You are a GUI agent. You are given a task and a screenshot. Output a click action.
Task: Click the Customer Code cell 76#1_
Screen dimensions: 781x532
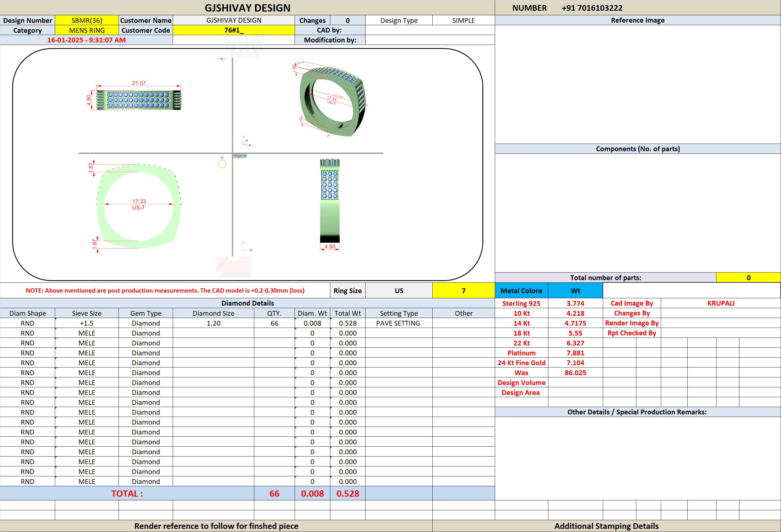[x=234, y=30]
